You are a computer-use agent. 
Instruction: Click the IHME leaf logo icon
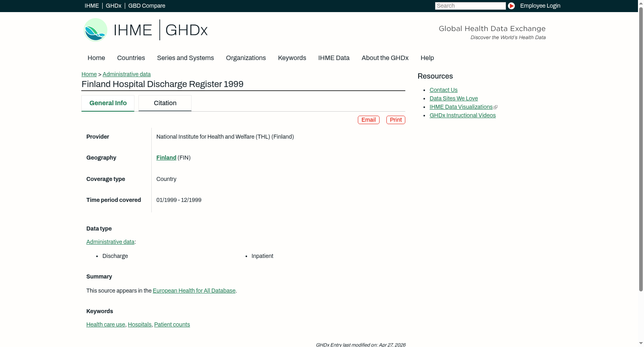pyautogui.click(x=95, y=30)
